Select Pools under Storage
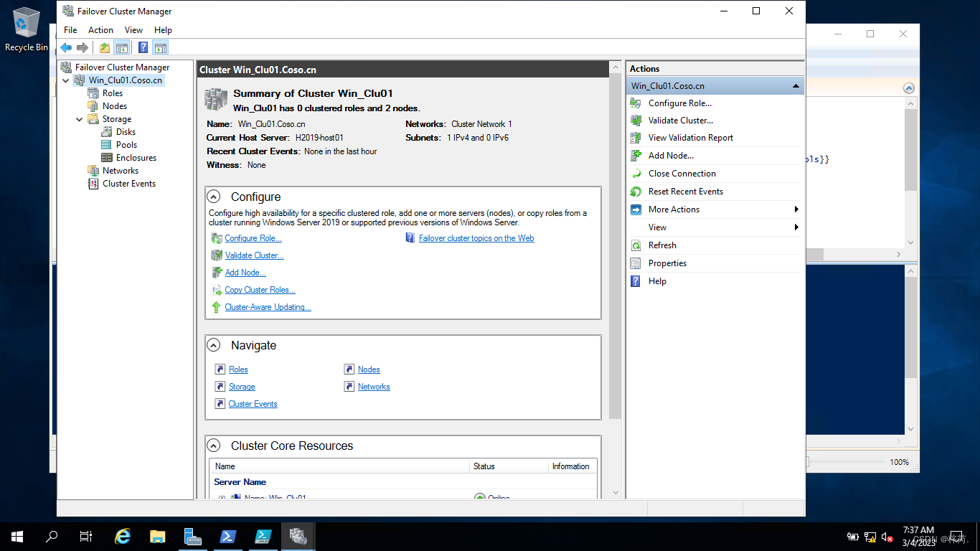This screenshot has width=980, height=551. 126,145
